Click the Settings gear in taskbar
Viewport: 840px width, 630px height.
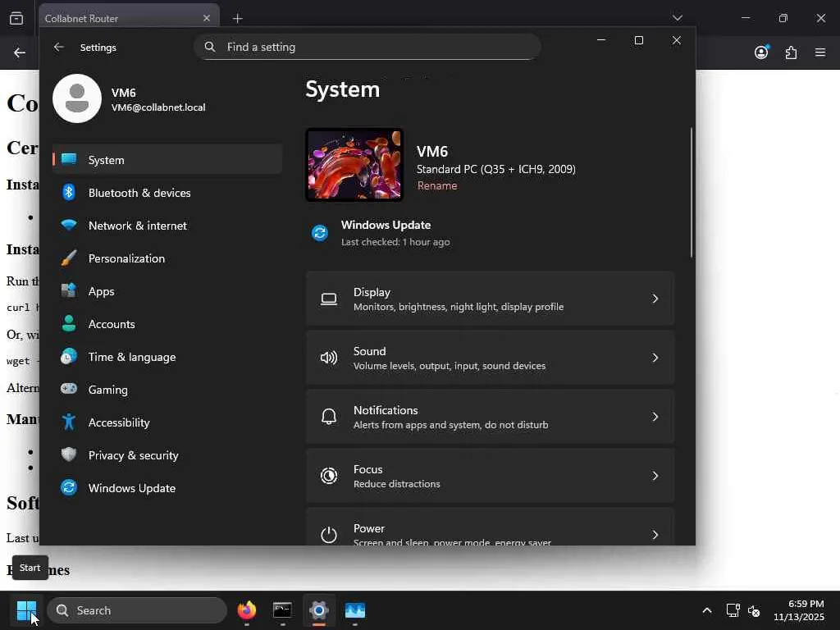coord(319,609)
